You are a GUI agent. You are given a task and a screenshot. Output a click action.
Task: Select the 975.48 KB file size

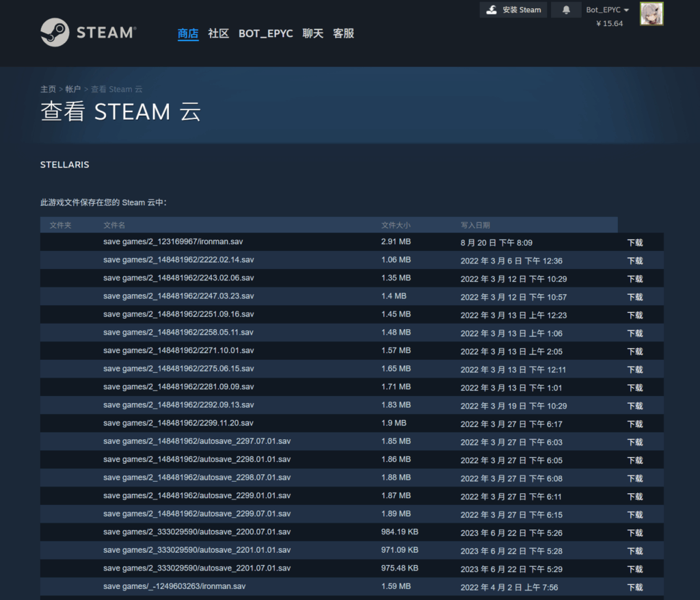399,569
